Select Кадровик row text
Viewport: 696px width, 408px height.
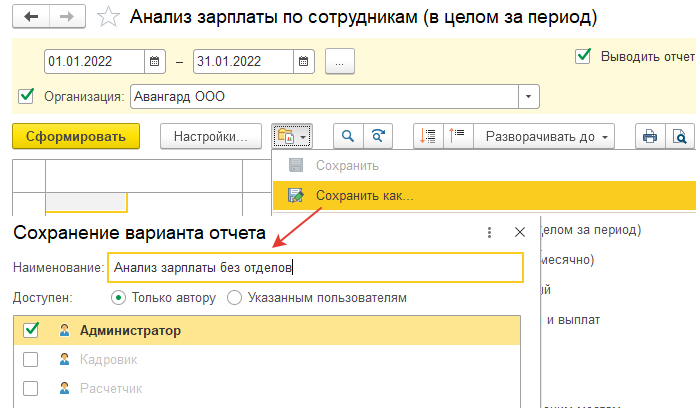[108, 360]
